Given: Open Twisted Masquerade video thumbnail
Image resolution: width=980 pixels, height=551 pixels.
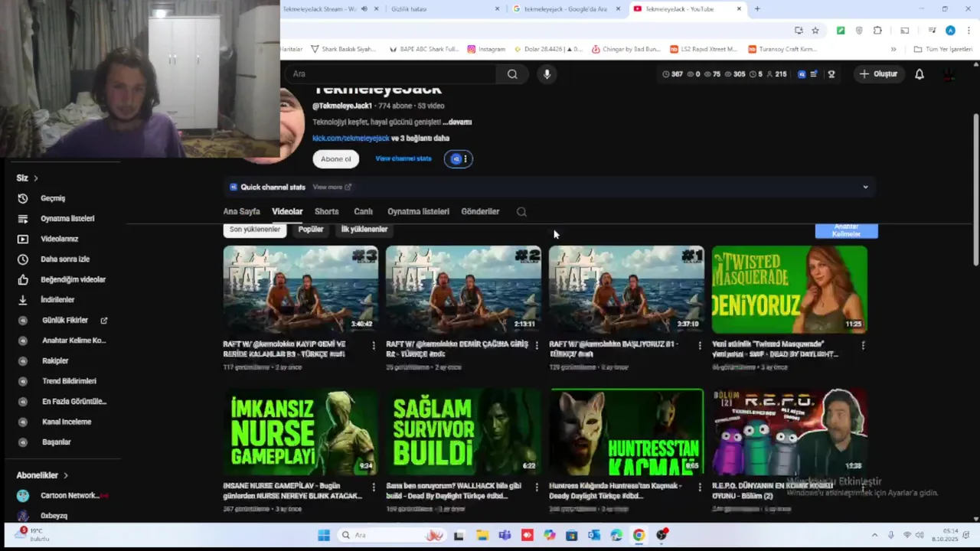Looking at the screenshot, I should [x=789, y=289].
